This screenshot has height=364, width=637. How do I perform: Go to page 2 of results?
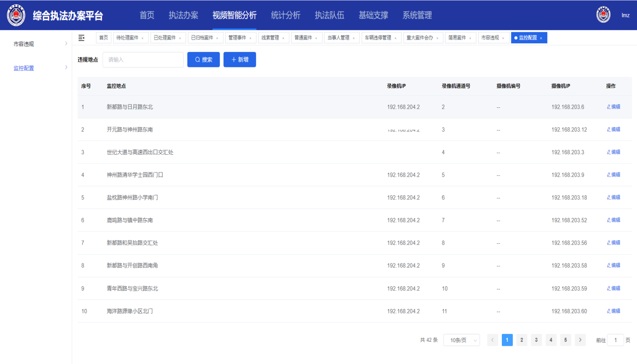click(522, 340)
